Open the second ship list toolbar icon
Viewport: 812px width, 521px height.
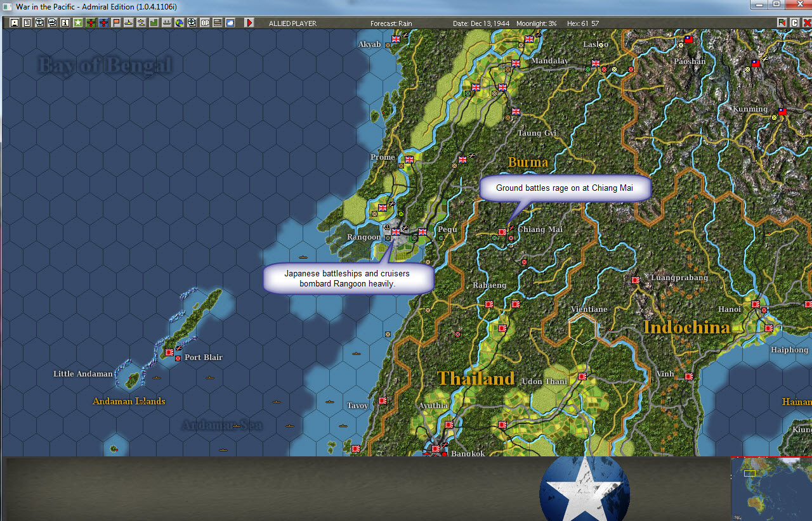pyautogui.click(x=52, y=23)
